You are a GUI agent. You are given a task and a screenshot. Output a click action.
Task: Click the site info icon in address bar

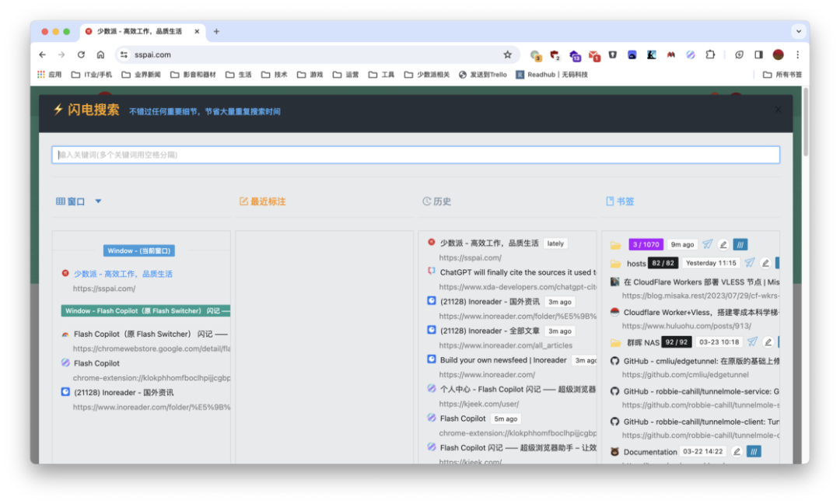pyautogui.click(x=124, y=54)
